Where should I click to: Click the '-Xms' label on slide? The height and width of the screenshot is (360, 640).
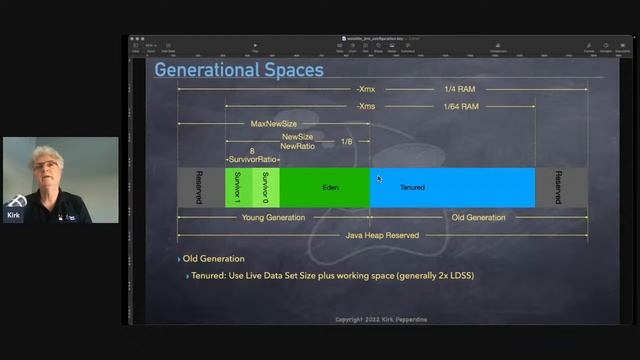366,107
